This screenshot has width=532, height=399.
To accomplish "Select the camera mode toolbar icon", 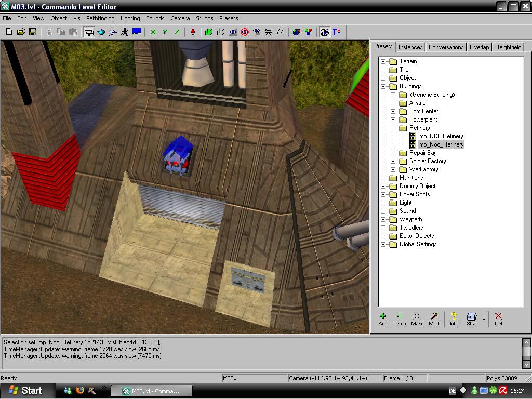I will click(89, 32).
